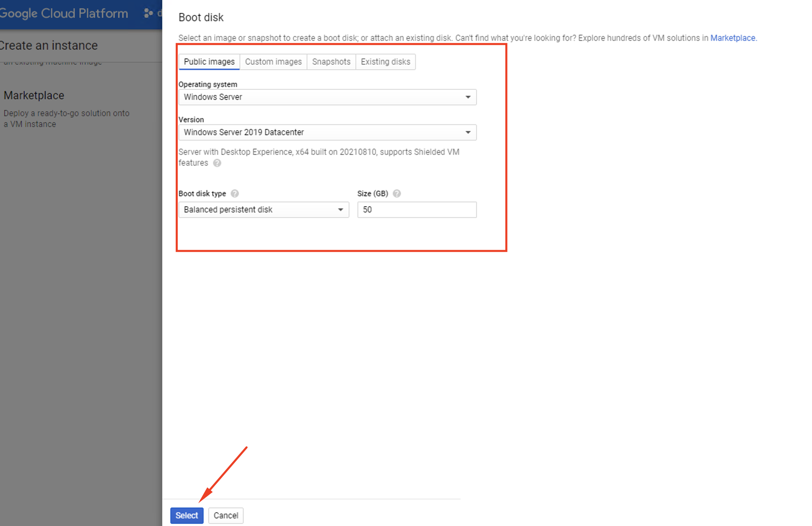Switch to the Public images tab
Viewport: 812px width, 526px height.
click(209, 62)
